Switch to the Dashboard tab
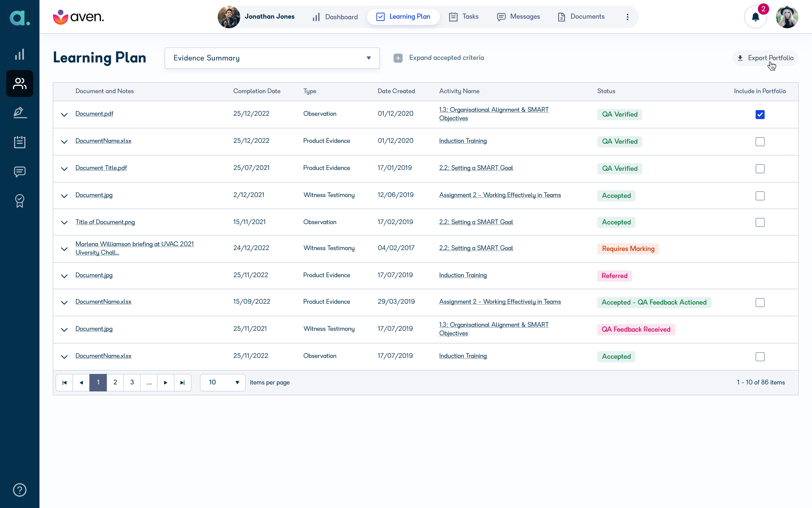The height and width of the screenshot is (508, 812). click(x=335, y=17)
